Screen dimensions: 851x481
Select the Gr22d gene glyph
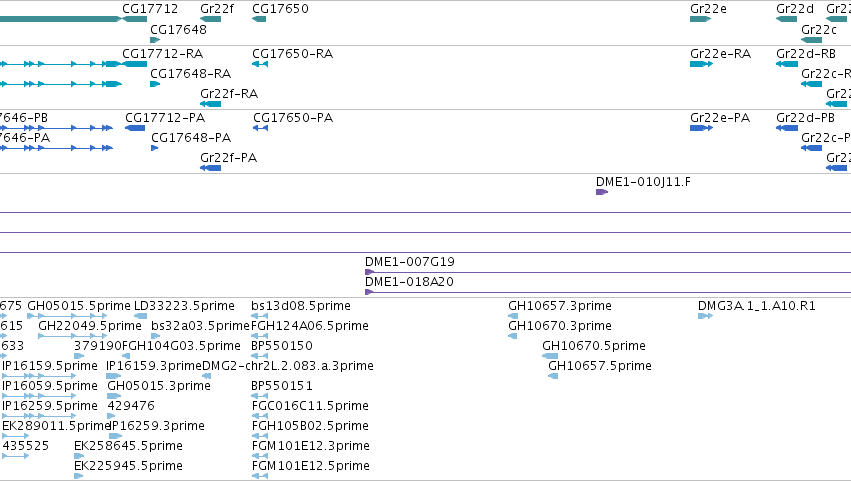[786, 20]
